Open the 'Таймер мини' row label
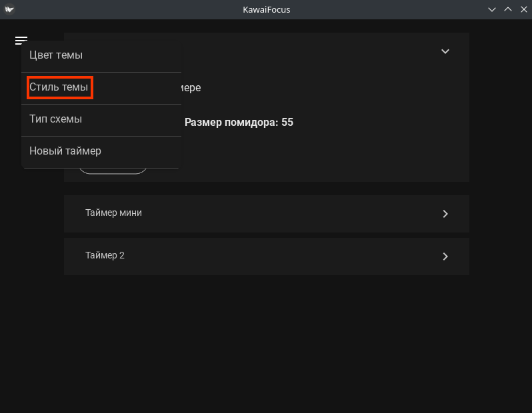 [114, 213]
